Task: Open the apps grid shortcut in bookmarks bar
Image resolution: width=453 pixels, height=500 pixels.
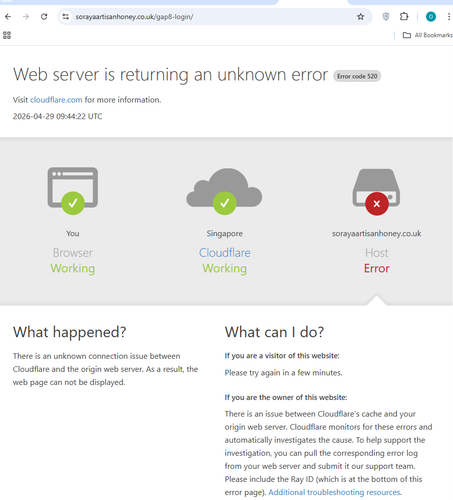Action: tap(7, 35)
